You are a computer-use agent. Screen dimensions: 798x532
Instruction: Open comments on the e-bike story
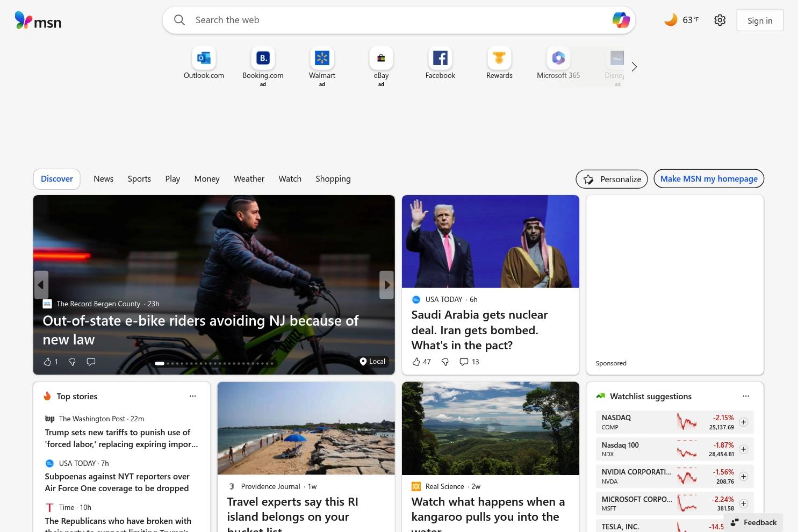pyautogui.click(x=91, y=362)
